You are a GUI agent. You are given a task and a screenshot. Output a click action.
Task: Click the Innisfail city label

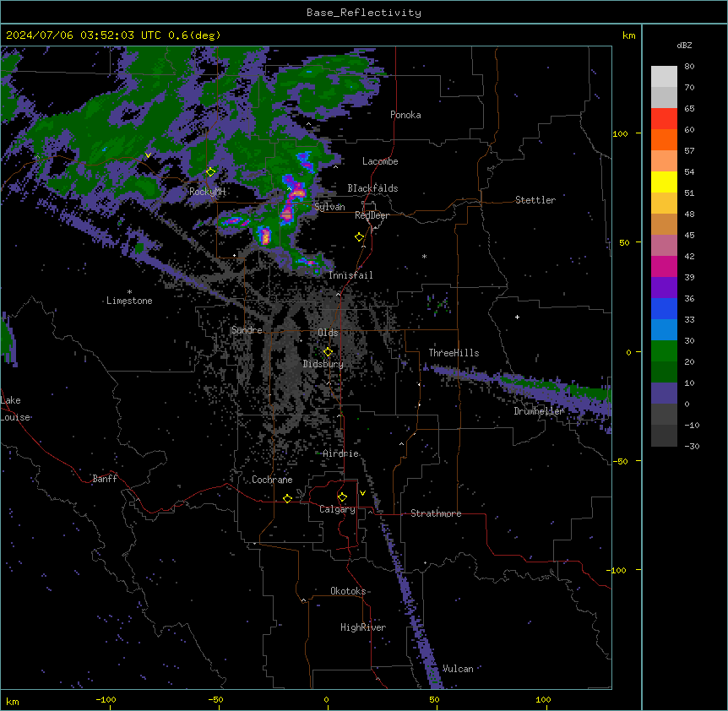pyautogui.click(x=350, y=275)
